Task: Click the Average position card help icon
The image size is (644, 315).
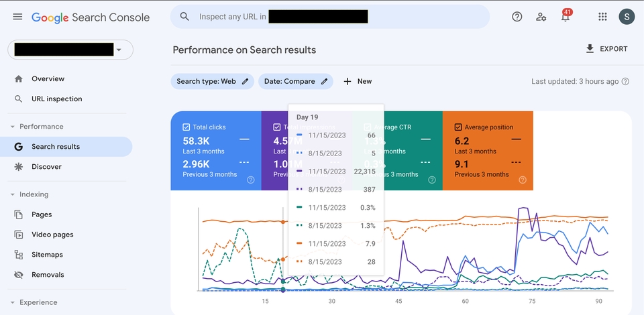Action: (523, 180)
